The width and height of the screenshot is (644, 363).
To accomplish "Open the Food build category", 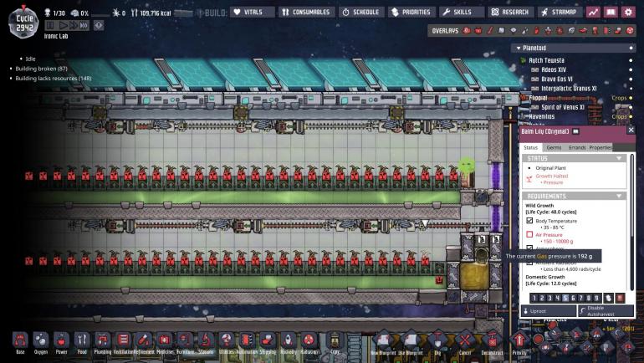I will pos(82,341).
